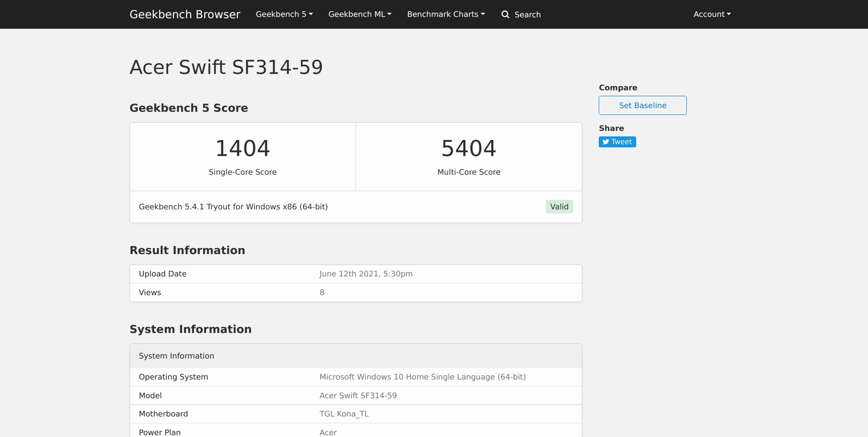Open the Geekbench 5 dropdown menu

pyautogui.click(x=284, y=14)
